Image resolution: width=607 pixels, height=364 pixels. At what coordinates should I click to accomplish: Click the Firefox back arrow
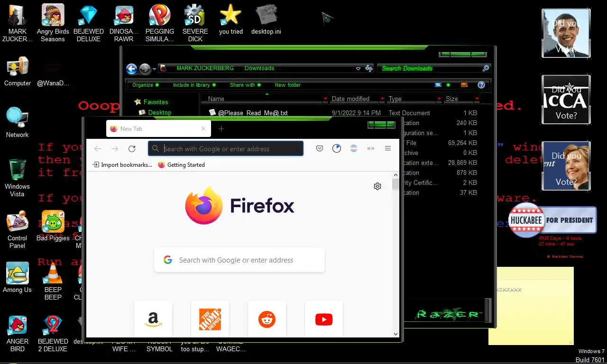pyautogui.click(x=98, y=149)
